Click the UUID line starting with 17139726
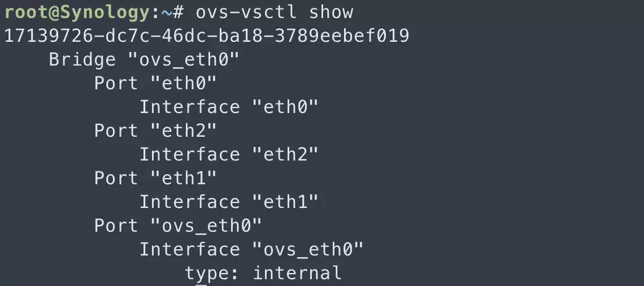 point(207,36)
